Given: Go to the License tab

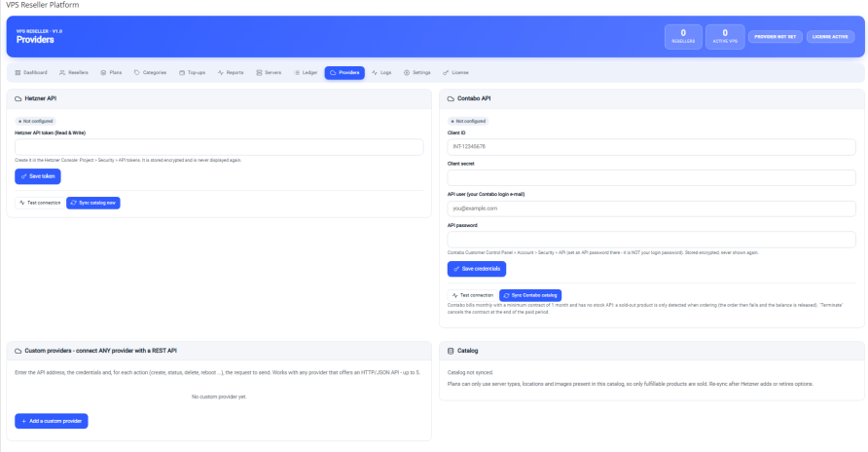Looking at the screenshot, I should click(455, 72).
